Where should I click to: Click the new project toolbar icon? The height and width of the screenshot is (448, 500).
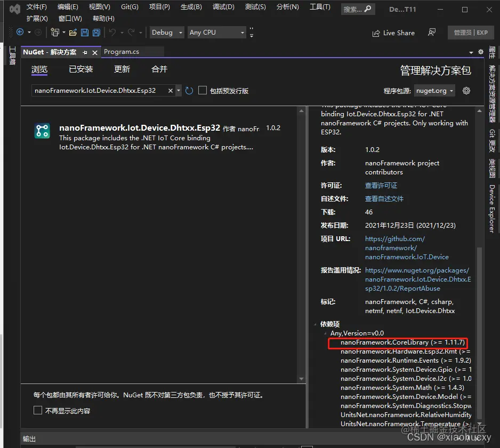click(55, 32)
